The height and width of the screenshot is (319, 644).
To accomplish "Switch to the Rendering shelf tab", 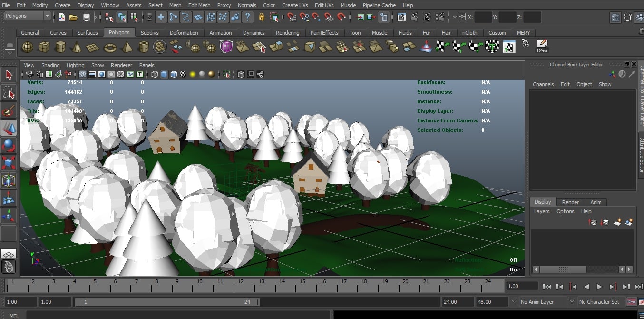I will 287,33.
